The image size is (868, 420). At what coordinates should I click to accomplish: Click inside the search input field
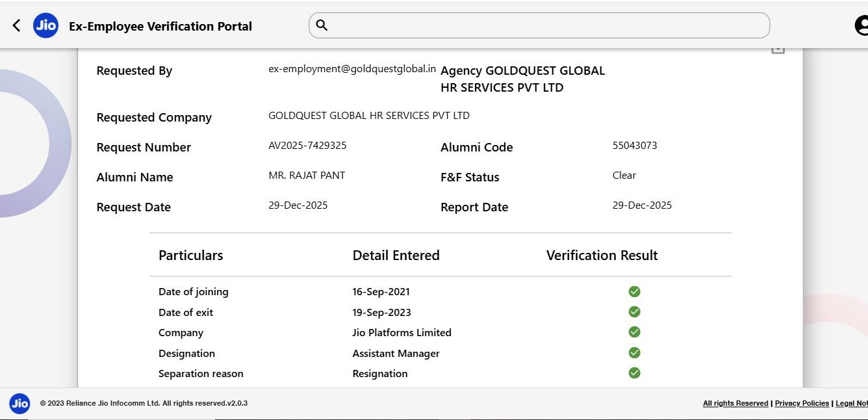pos(546,25)
